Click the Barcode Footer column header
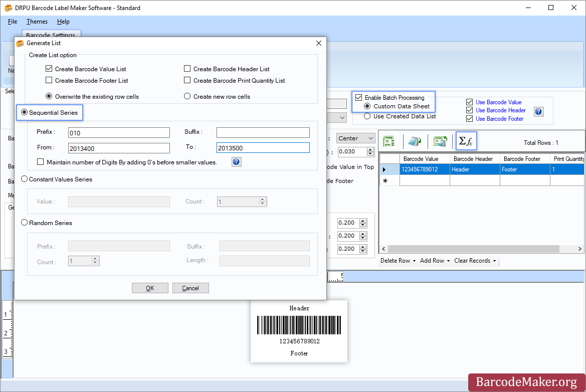 (525, 159)
